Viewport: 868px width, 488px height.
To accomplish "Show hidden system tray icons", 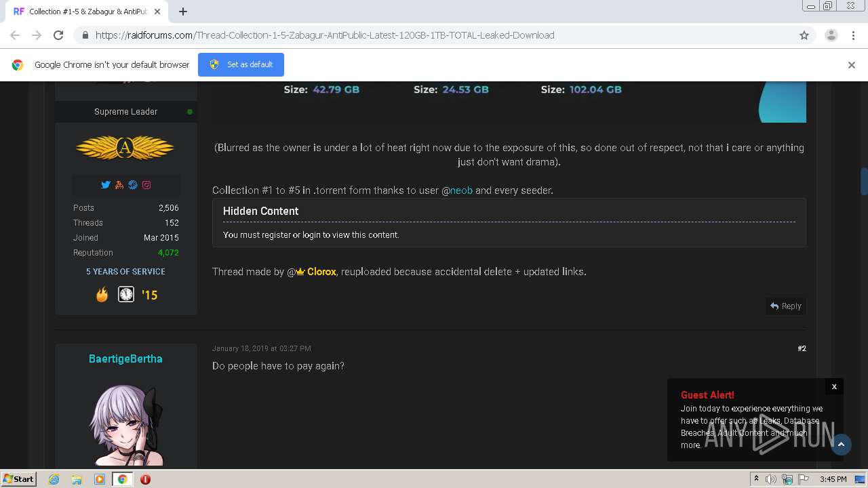I will [756, 479].
